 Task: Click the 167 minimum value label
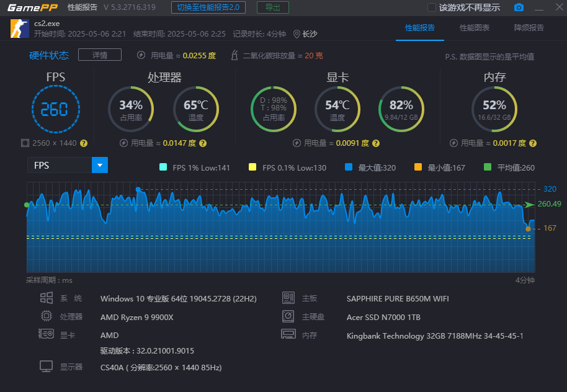[550, 228]
